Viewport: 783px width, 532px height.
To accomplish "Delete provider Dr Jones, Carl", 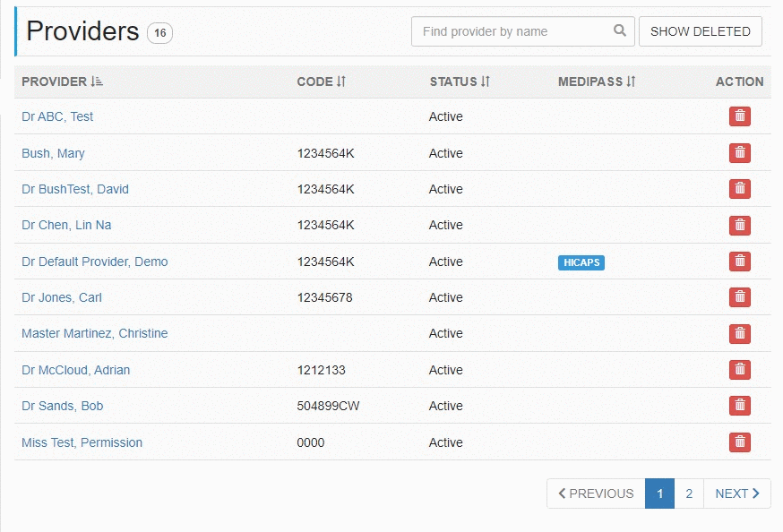I will point(740,297).
